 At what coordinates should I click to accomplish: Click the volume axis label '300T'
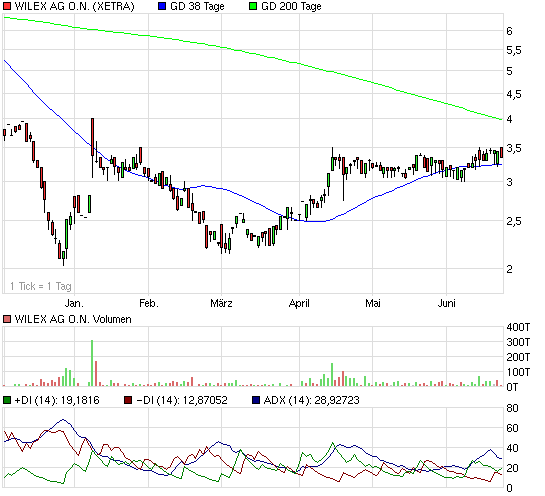[518, 342]
